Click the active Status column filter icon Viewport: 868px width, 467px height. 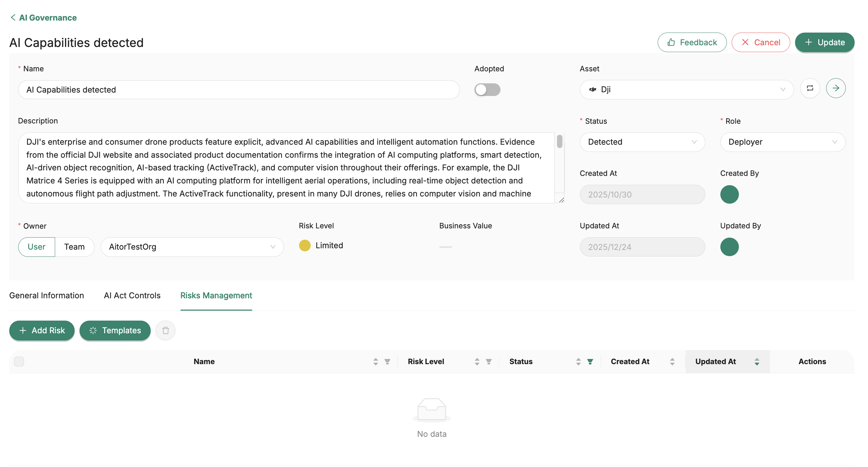click(590, 362)
